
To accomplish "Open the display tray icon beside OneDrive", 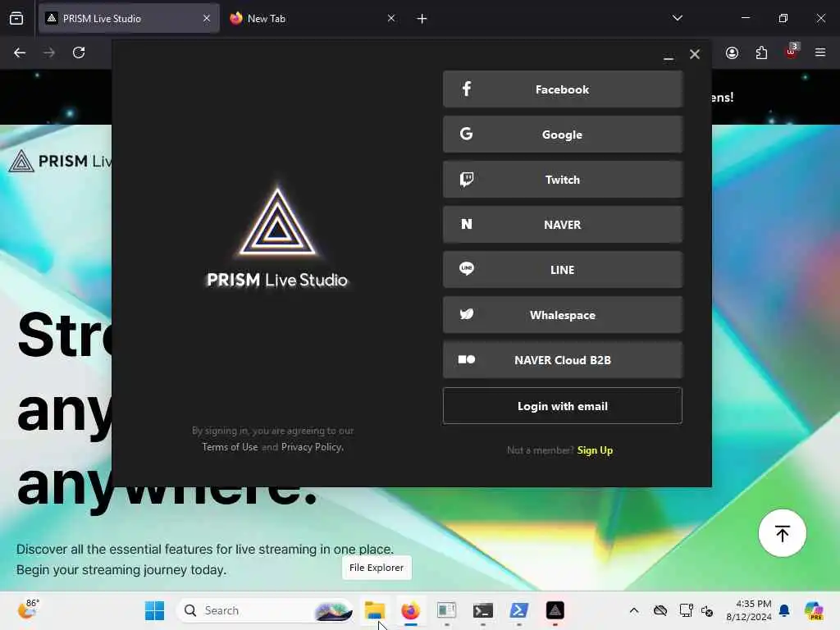I will 686,610.
